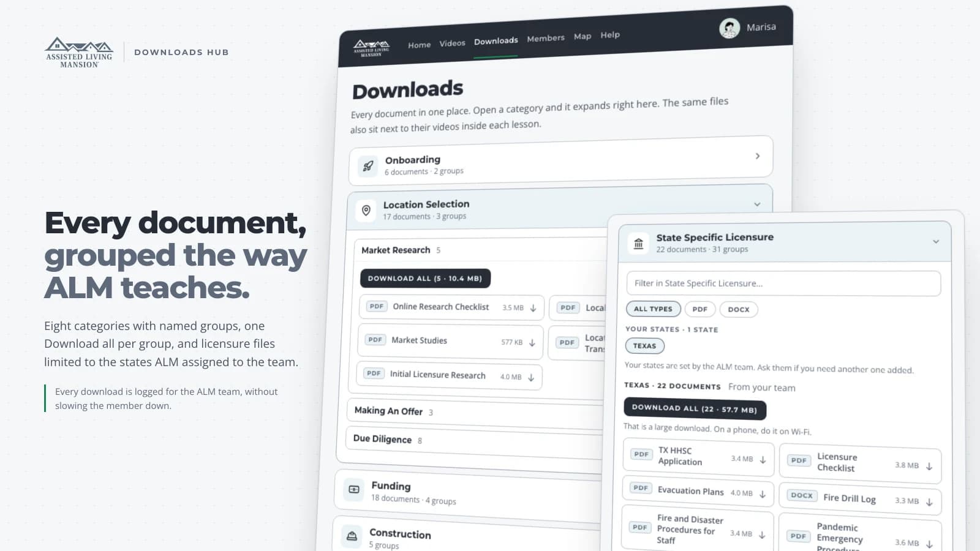Click the Assisted Living Mansion logo in the navbar
Image resolution: width=980 pixels, height=551 pixels.
click(371, 48)
